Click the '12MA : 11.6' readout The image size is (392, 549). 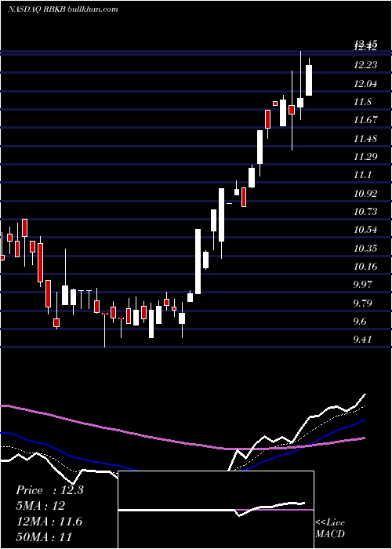tap(49, 522)
